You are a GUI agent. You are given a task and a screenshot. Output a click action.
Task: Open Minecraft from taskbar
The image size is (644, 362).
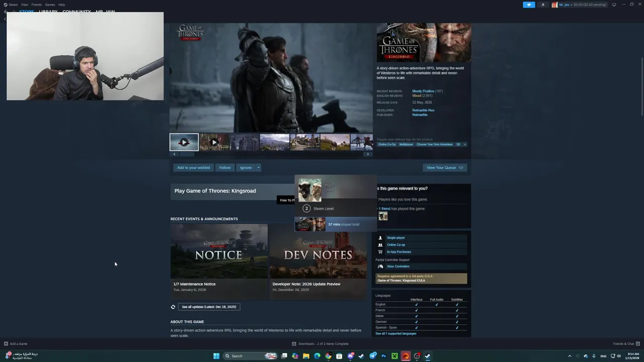395,356
